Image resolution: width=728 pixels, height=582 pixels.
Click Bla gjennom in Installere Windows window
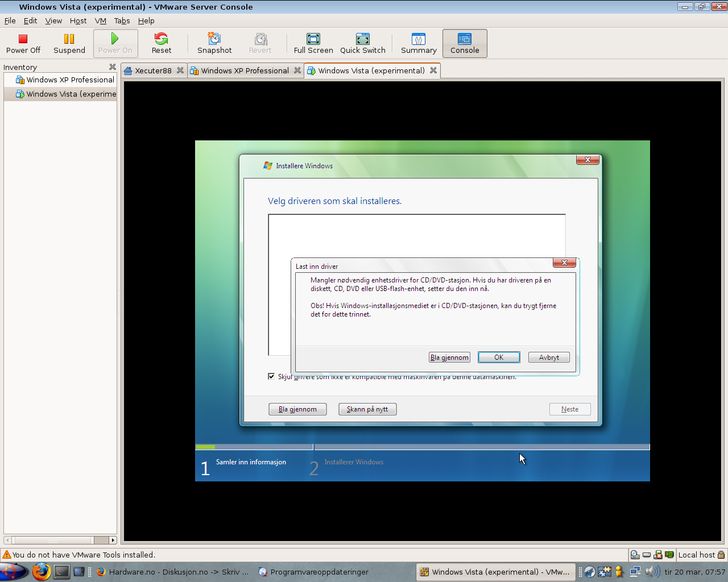297,409
